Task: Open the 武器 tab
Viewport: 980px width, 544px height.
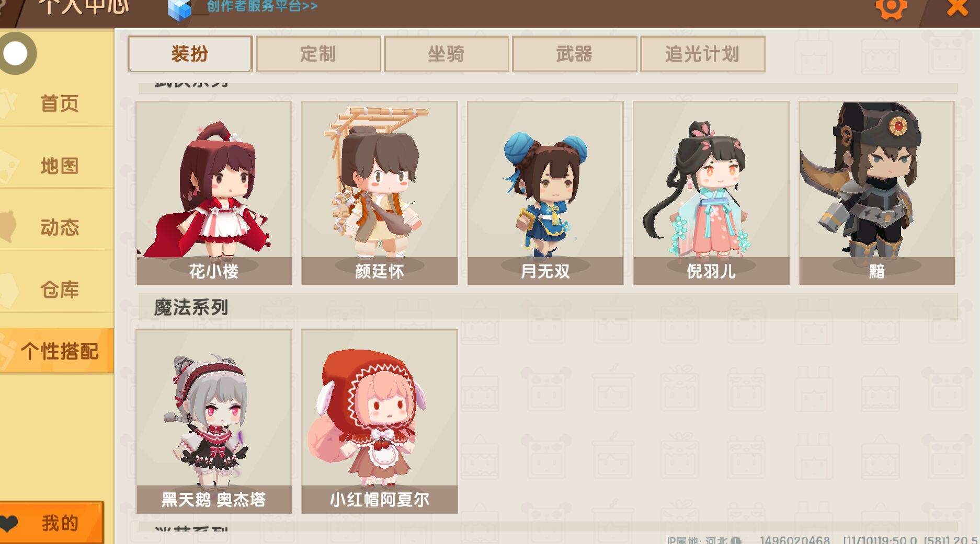Action: (574, 54)
